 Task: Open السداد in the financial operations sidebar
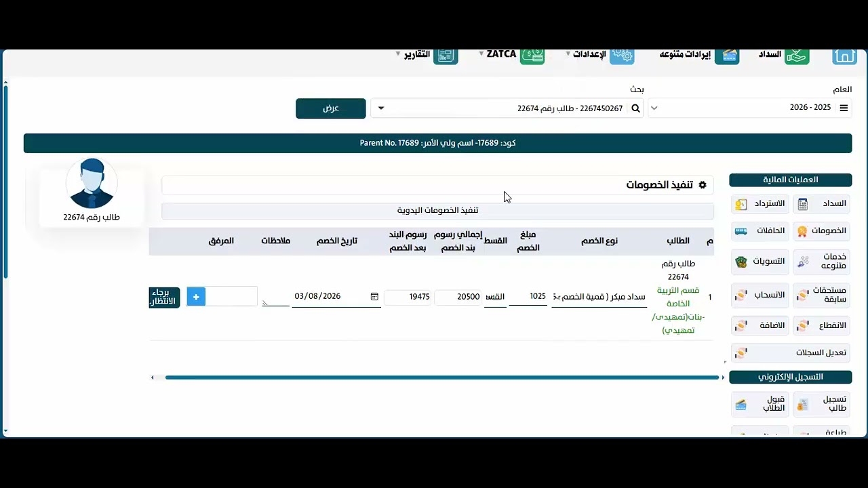point(821,204)
